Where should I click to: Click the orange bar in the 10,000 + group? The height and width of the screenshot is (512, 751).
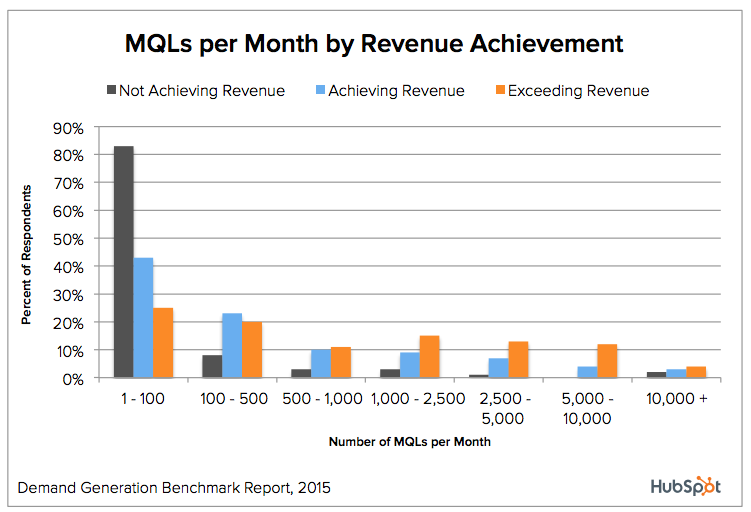pos(695,373)
